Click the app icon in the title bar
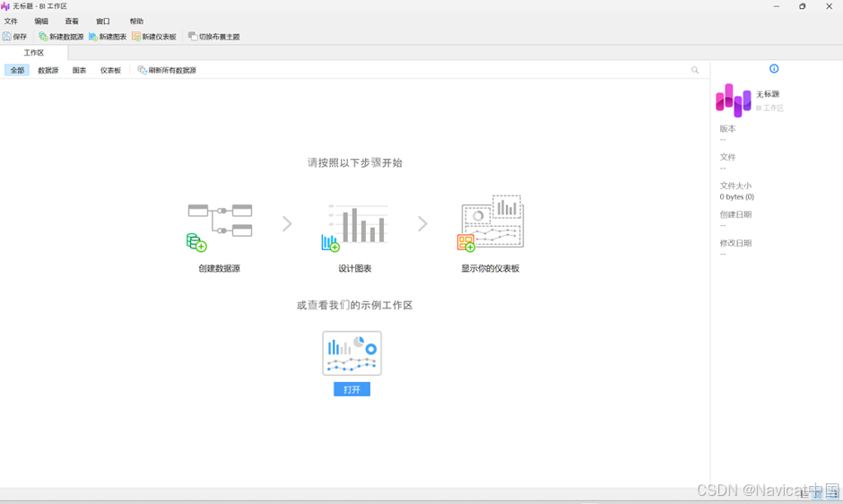843x504 pixels. (x=5, y=6)
